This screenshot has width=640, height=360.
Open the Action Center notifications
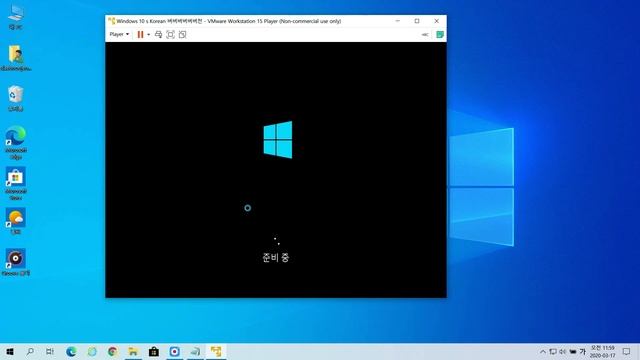[x=627, y=351]
